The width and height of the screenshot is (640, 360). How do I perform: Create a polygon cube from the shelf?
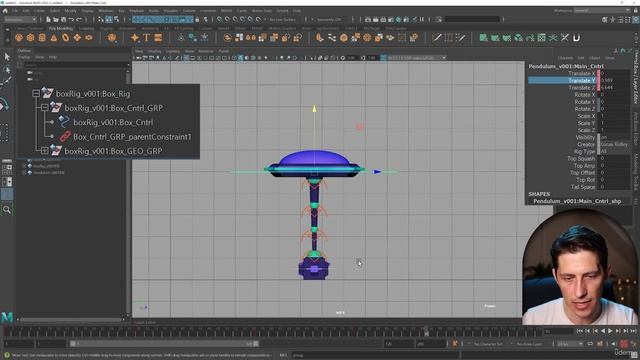(30, 38)
